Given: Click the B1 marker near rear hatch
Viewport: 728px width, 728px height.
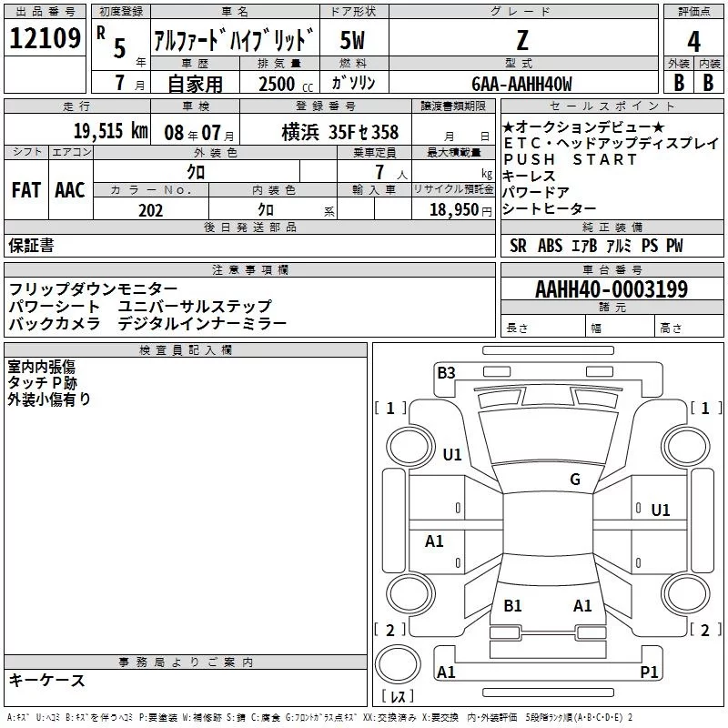Looking at the screenshot, I should tap(512, 605).
